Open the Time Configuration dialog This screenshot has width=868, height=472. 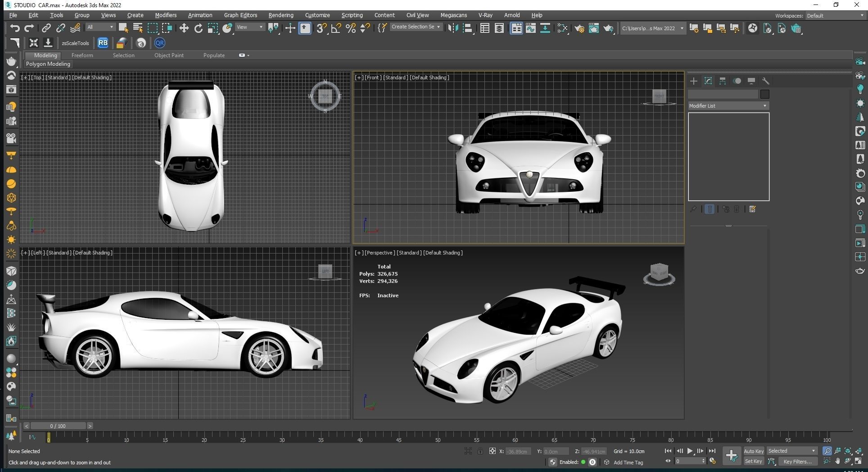[x=713, y=461]
